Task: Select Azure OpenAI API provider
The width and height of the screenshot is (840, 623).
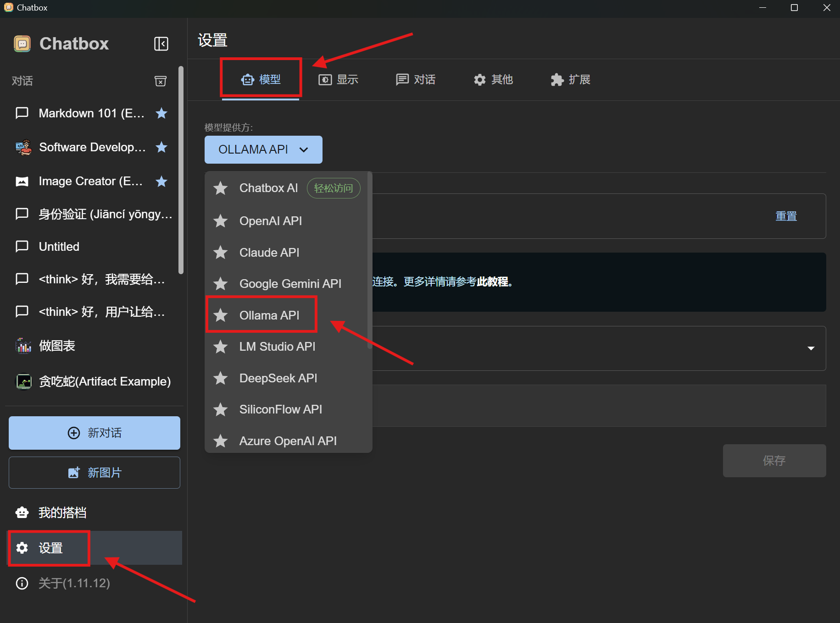Action: coord(286,441)
